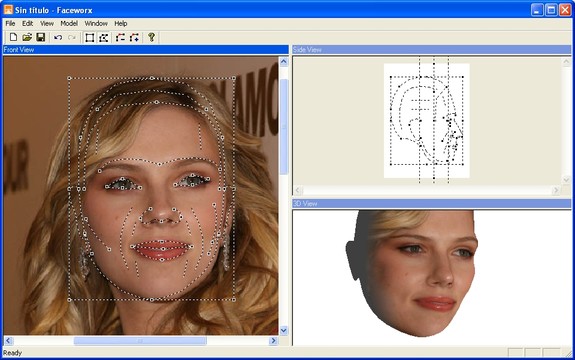Undo the last edit
This screenshot has width=575, height=360.
pyautogui.click(x=58, y=37)
